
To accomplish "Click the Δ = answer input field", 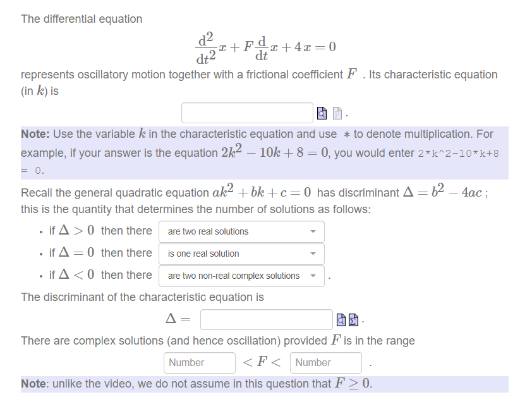I will pyautogui.click(x=265, y=319).
